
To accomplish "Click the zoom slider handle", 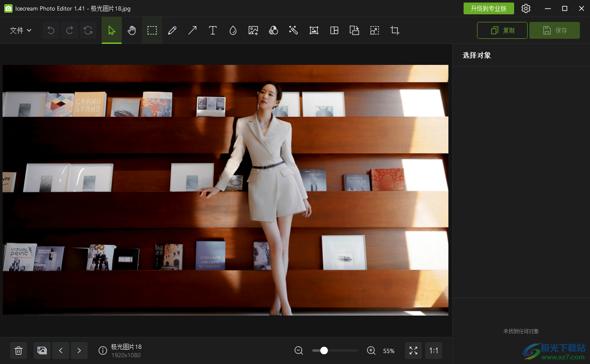I will (324, 351).
